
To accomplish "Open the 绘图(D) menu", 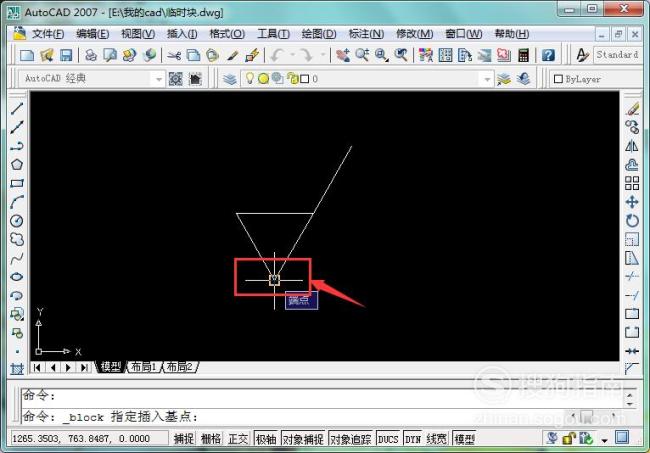I will coord(319,34).
